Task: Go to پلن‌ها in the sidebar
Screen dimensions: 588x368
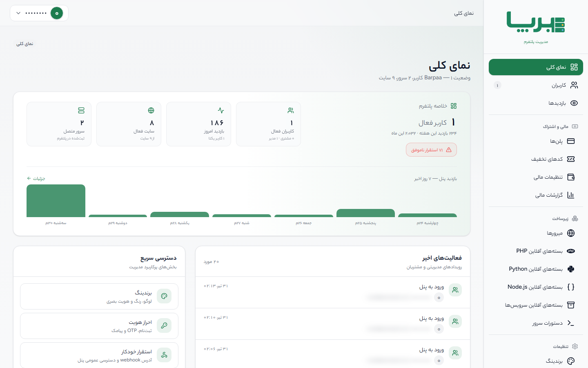Action: 536,141
